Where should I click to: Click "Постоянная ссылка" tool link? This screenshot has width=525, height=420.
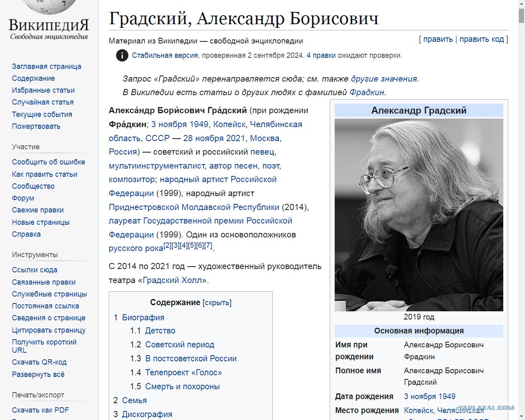(46, 306)
